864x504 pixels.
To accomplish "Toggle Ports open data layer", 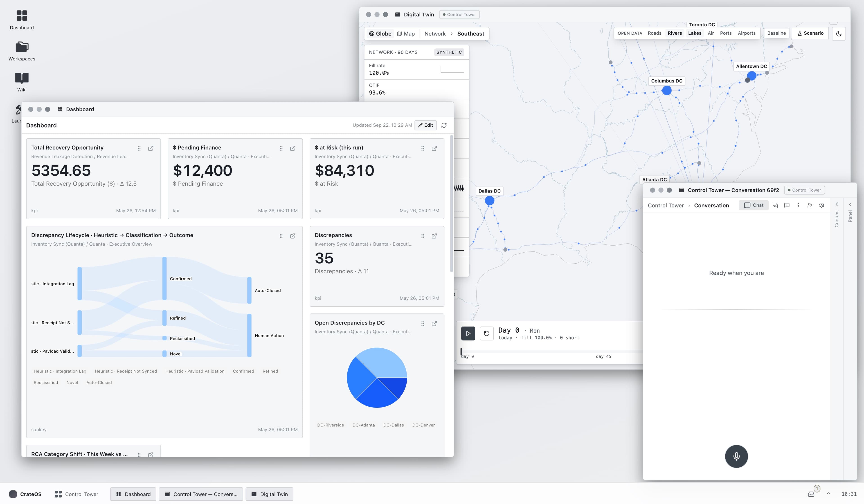I will [725, 33].
